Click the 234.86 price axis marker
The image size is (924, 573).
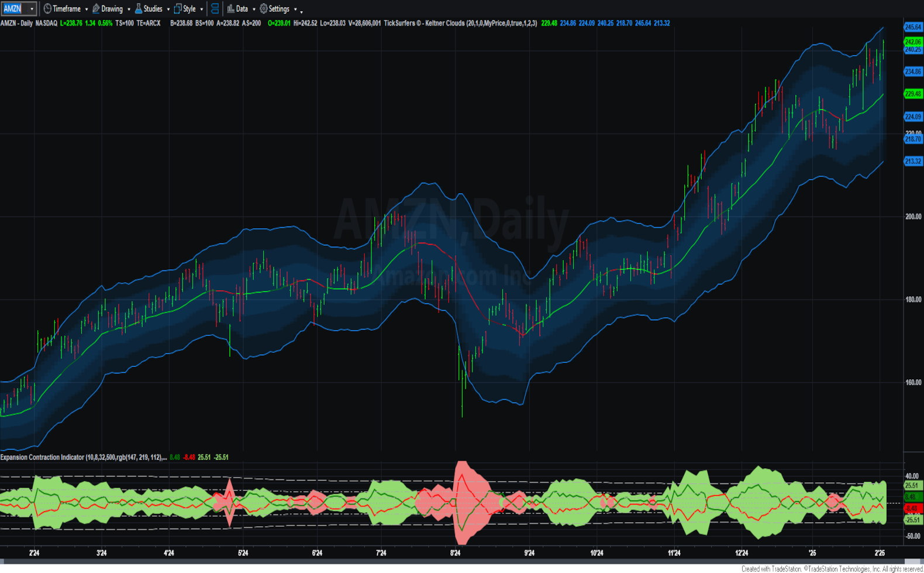coord(913,71)
